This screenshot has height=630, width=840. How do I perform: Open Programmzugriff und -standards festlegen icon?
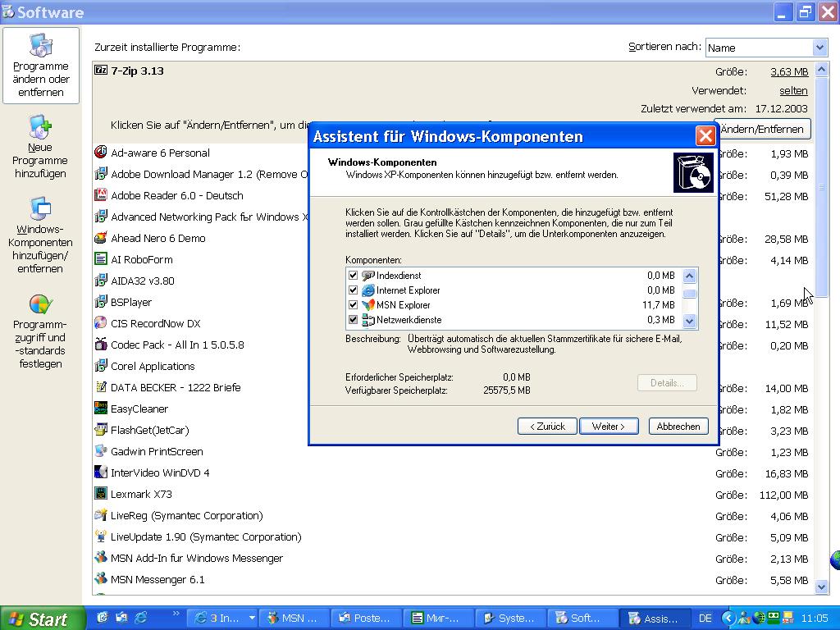(x=40, y=304)
